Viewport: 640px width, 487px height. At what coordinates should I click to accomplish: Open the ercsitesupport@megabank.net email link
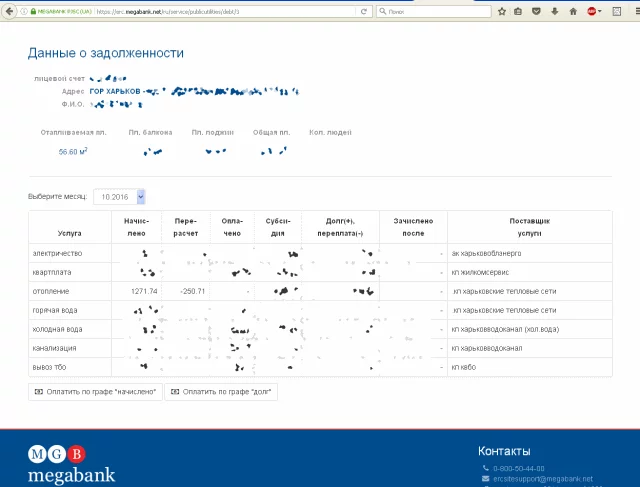[x=543, y=479]
